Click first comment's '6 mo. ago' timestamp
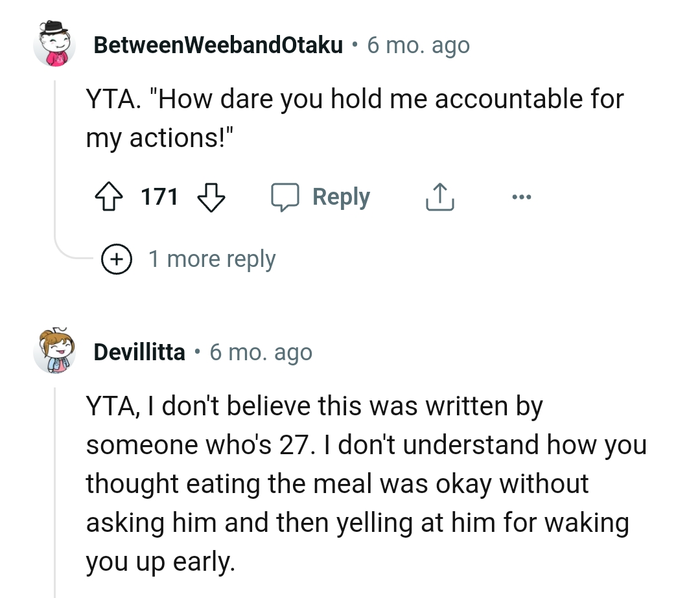 (418, 45)
